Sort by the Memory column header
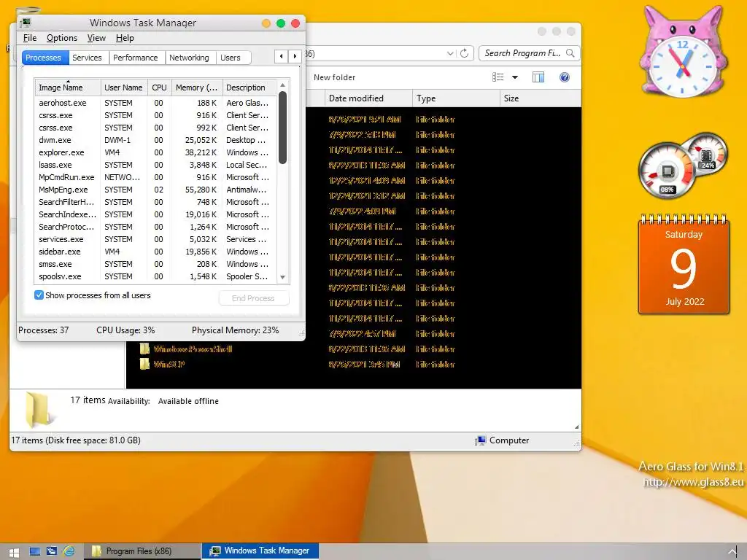Image resolution: width=747 pixels, height=560 pixels. (x=197, y=87)
